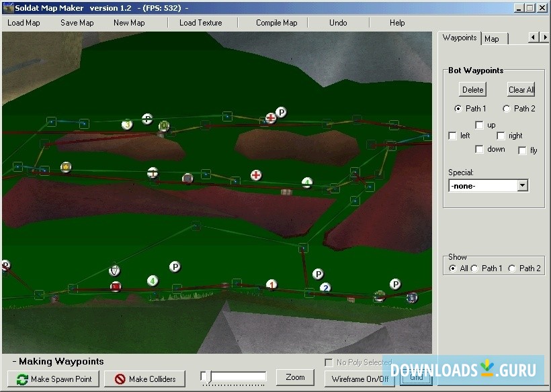The image size is (551, 392).
Task: Open the Special '-none-' dropdown
Action: click(x=523, y=186)
